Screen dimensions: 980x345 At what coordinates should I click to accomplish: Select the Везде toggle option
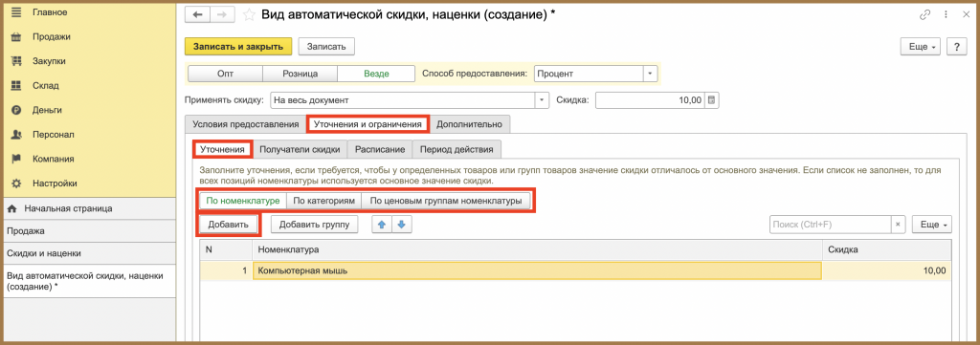click(376, 74)
